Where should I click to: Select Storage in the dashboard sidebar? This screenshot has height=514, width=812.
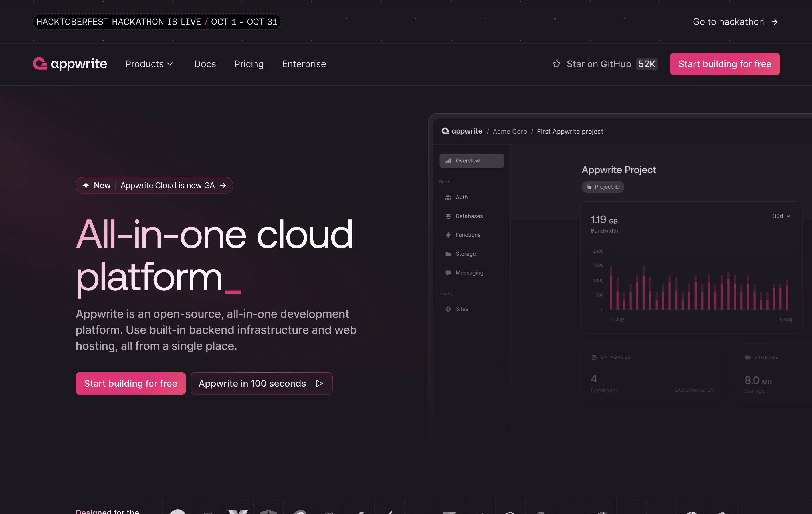pos(471,254)
